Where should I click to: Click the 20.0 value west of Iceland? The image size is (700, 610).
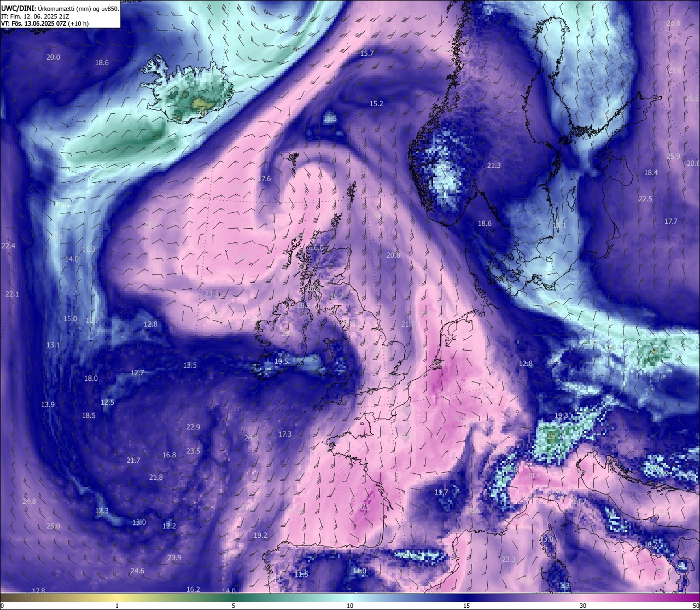[53, 57]
